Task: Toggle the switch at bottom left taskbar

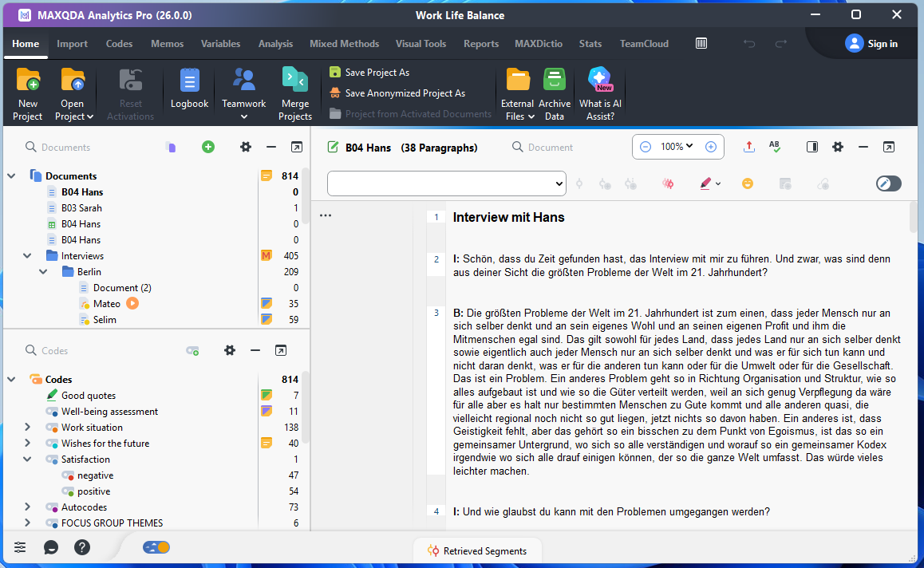Action: click(156, 547)
